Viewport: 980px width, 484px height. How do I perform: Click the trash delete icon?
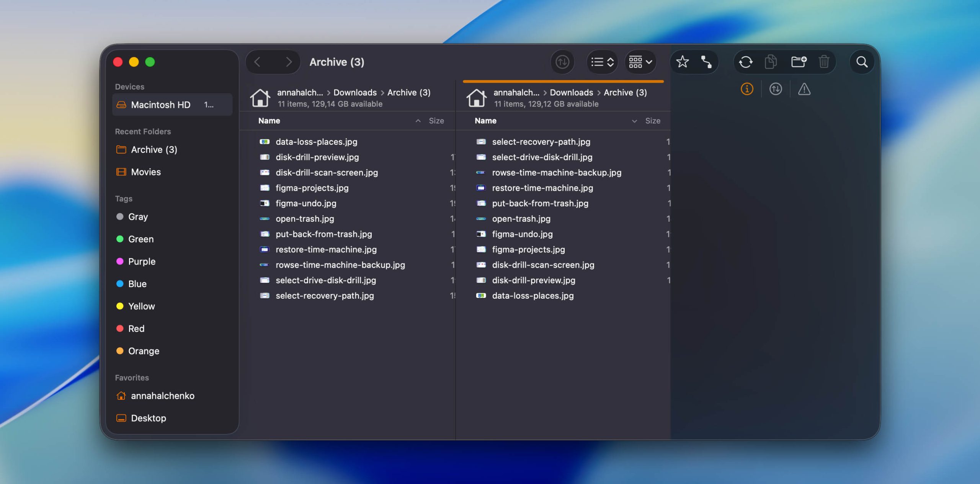[x=824, y=62]
